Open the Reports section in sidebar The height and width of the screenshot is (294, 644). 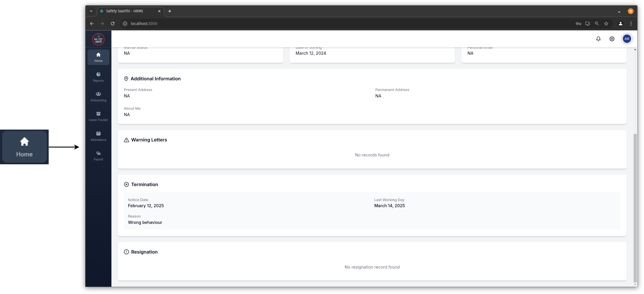[x=98, y=77]
